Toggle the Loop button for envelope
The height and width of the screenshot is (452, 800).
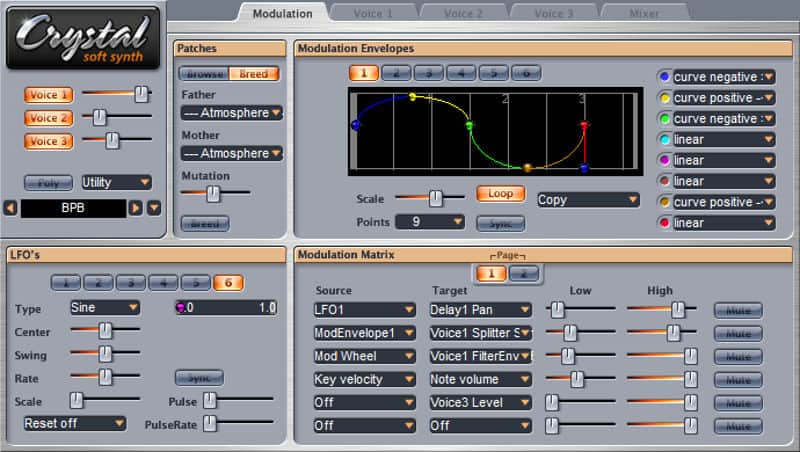click(x=500, y=194)
